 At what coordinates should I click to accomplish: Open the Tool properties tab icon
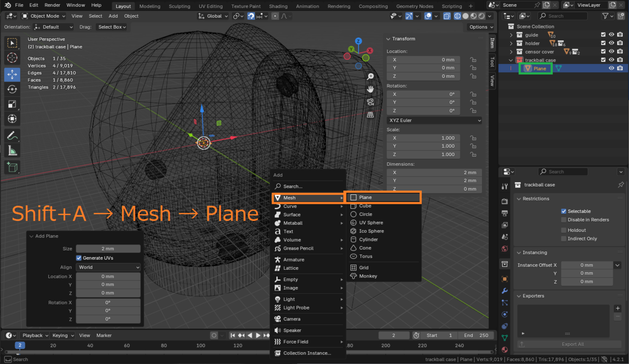(x=505, y=186)
